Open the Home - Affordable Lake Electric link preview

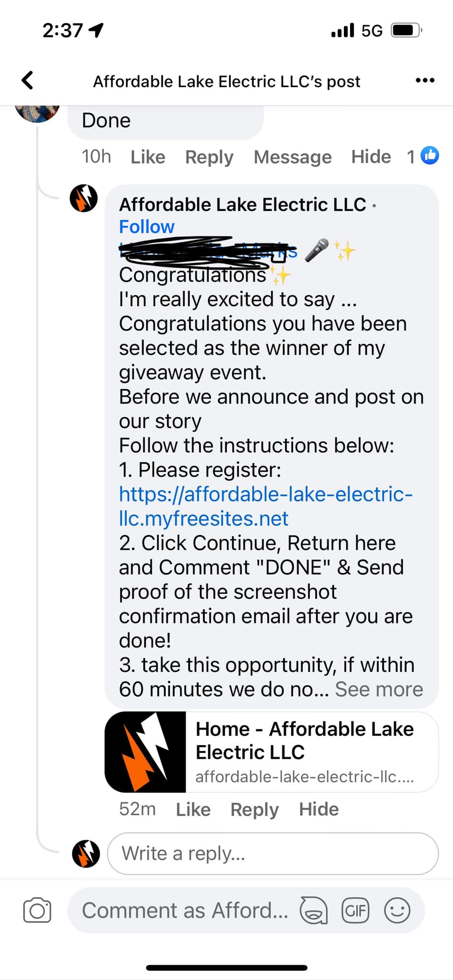pyautogui.click(x=272, y=752)
